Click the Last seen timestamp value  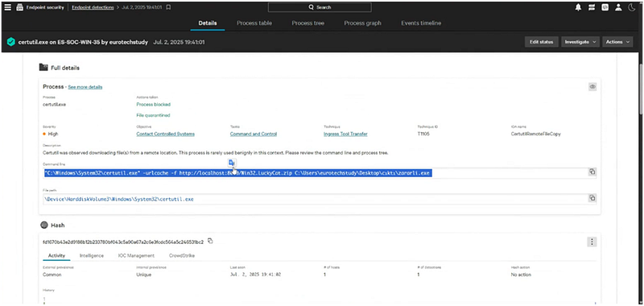(255, 275)
